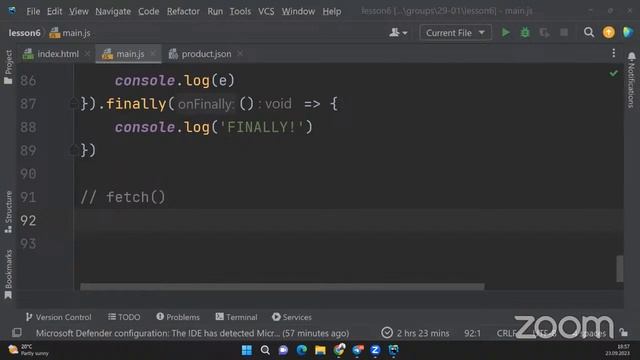Open the JetBrains toolbox colorful icon
This screenshot has width=640, height=360.
click(x=628, y=32)
